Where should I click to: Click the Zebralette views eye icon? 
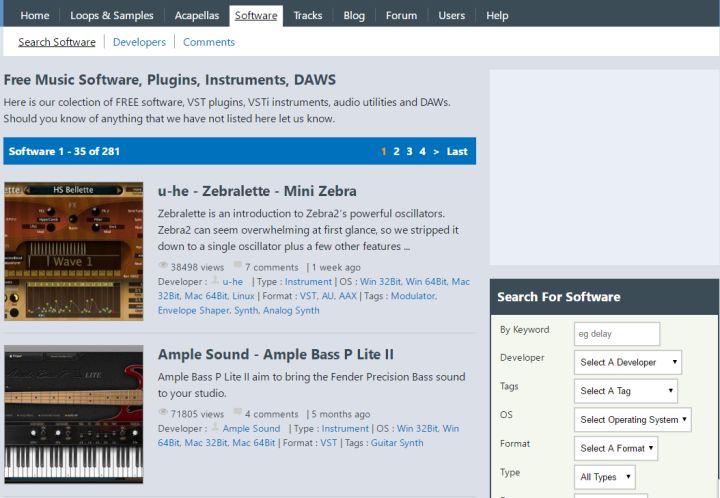163,267
